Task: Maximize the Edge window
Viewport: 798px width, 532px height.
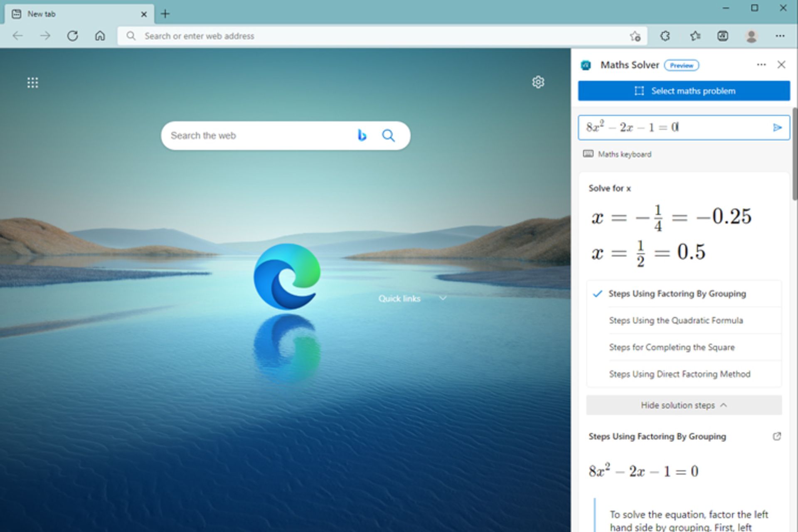Action: (x=754, y=8)
